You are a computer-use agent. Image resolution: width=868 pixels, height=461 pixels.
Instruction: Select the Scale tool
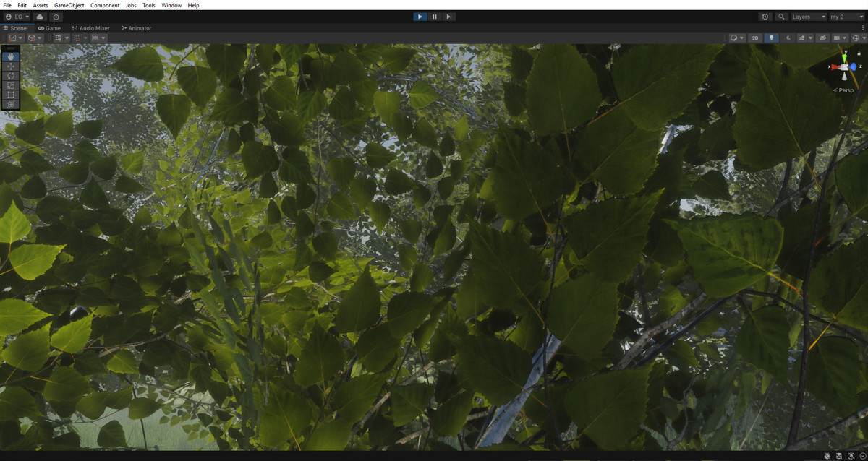11,85
